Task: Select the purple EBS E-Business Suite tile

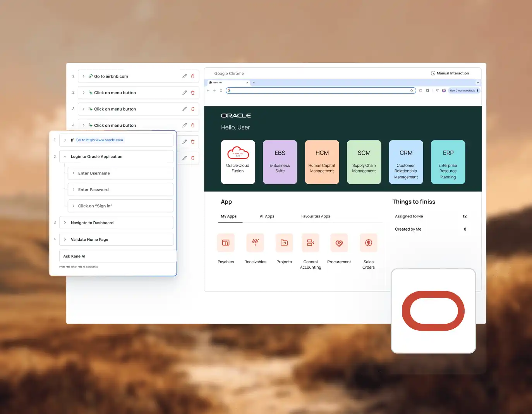Action: (x=280, y=162)
